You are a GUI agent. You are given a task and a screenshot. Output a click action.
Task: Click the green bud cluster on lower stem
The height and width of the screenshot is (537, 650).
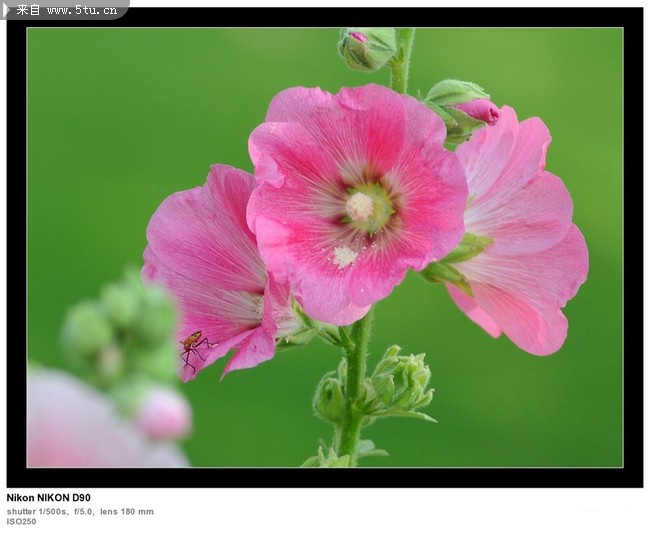[x=395, y=385]
